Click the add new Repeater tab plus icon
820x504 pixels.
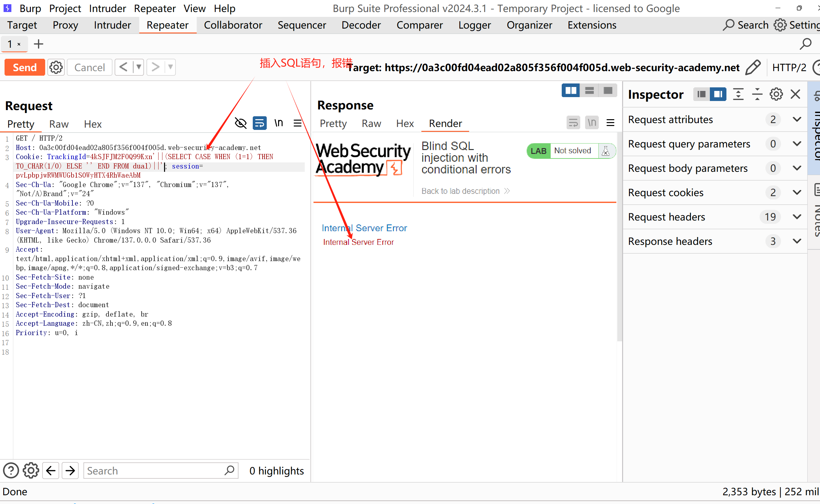point(38,44)
